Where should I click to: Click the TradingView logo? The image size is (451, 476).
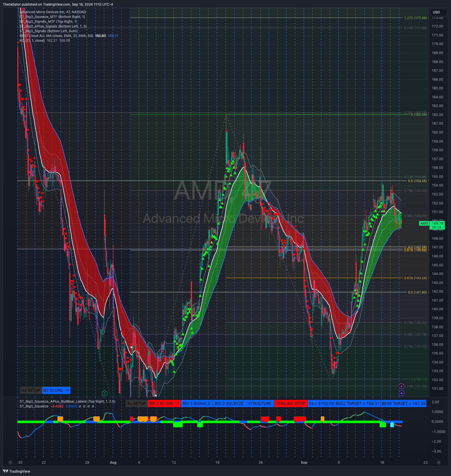(17, 471)
